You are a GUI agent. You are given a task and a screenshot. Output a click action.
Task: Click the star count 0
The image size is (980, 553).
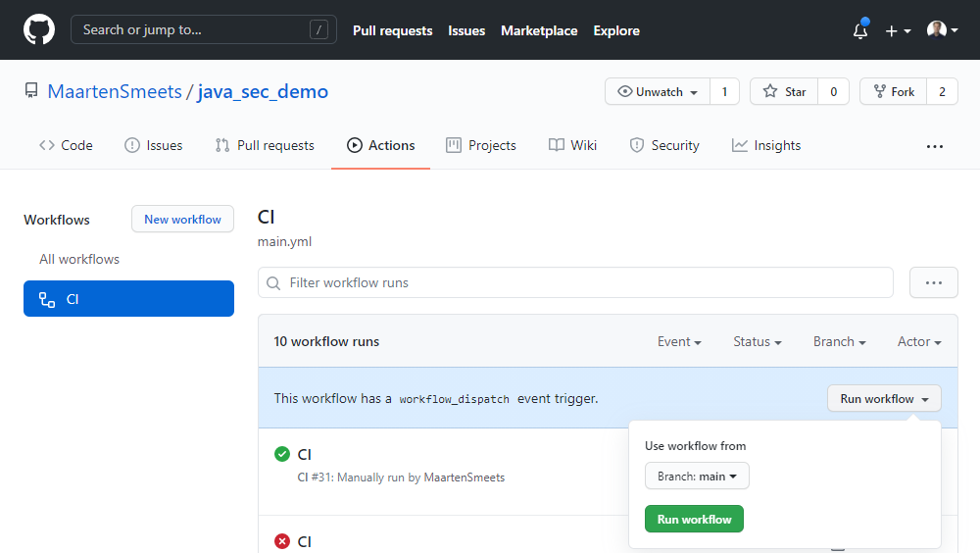point(833,91)
